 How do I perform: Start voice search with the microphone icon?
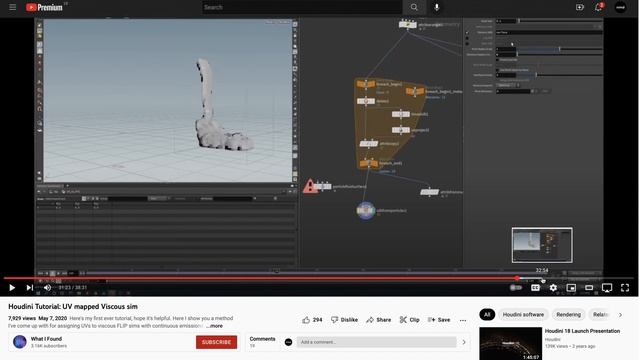pyautogui.click(x=437, y=7)
